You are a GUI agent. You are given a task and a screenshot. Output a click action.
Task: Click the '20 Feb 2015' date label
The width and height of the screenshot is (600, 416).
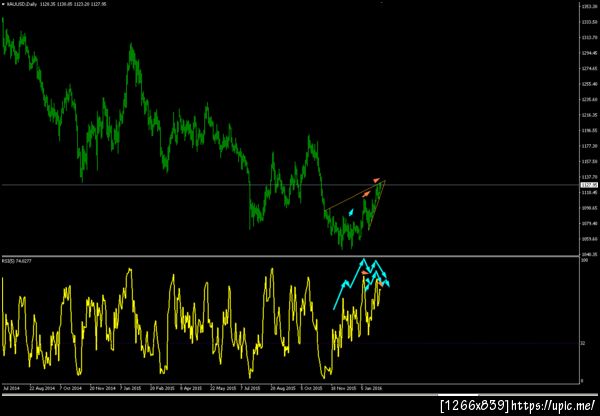[x=162, y=388]
